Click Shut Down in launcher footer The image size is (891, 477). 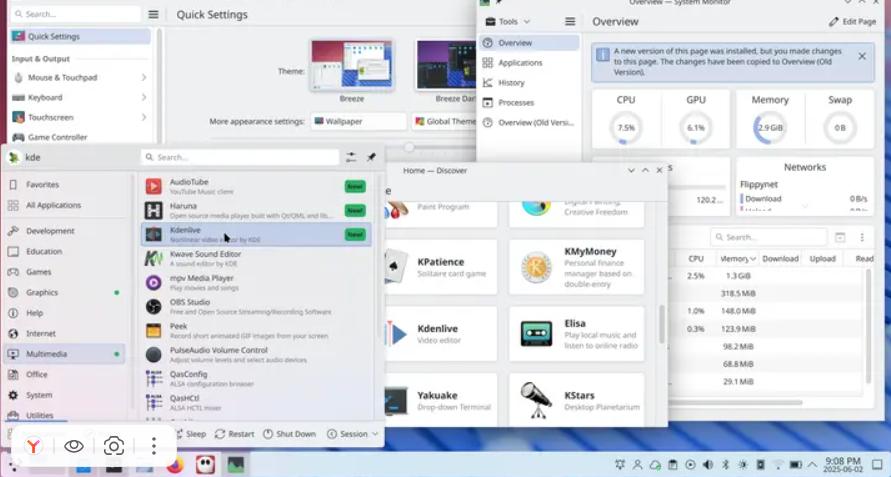[290, 434]
